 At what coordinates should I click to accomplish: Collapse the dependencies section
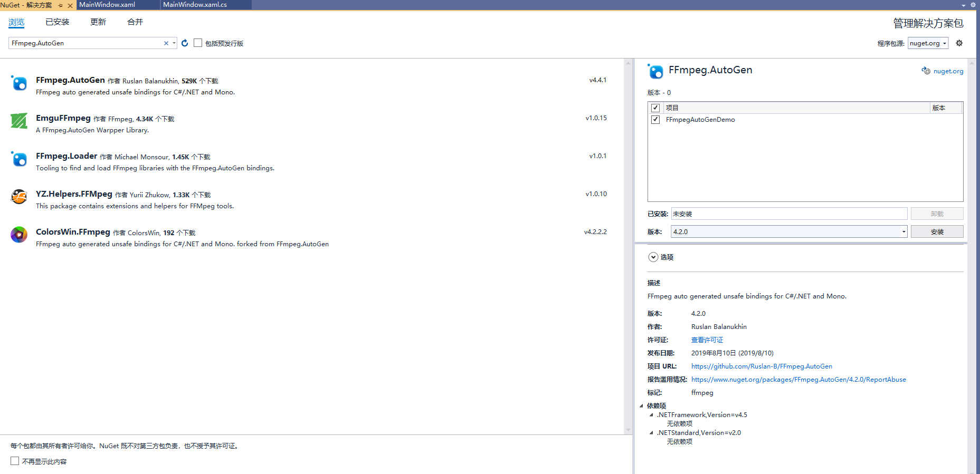pos(642,406)
